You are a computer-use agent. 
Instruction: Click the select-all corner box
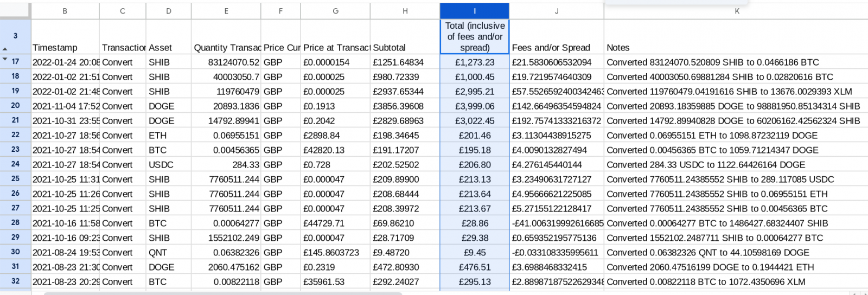click(15, 11)
